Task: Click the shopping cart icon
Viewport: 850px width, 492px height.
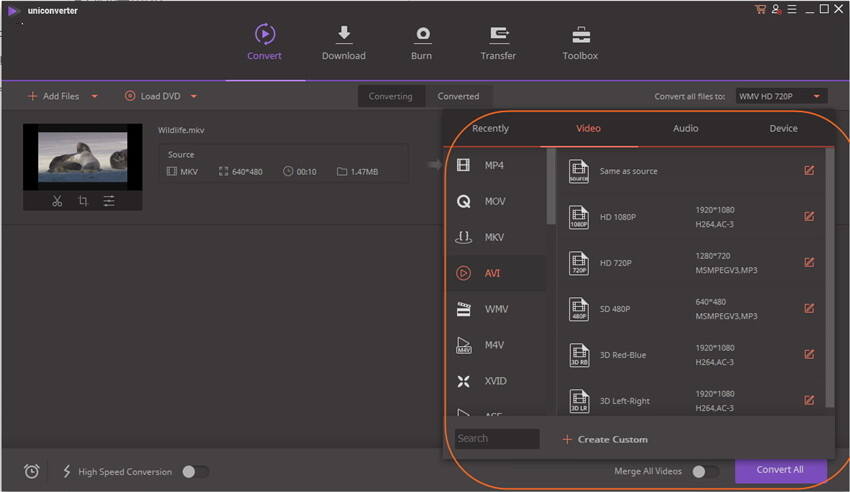Action: 760,9
